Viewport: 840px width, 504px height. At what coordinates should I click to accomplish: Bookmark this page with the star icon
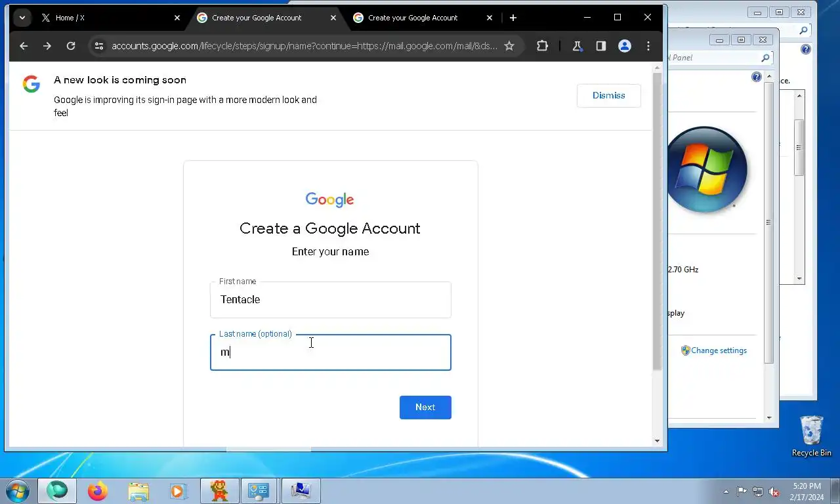[x=509, y=46]
